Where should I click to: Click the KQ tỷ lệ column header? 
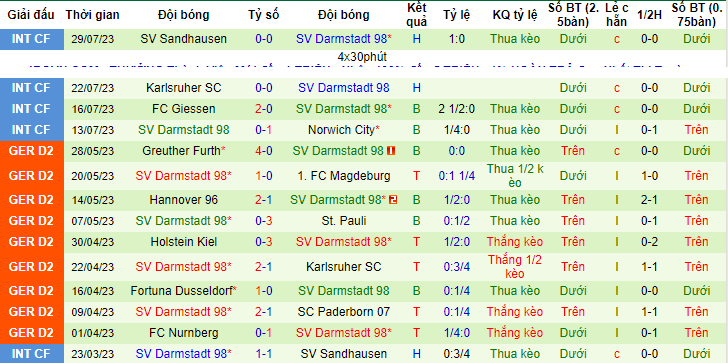(515, 15)
